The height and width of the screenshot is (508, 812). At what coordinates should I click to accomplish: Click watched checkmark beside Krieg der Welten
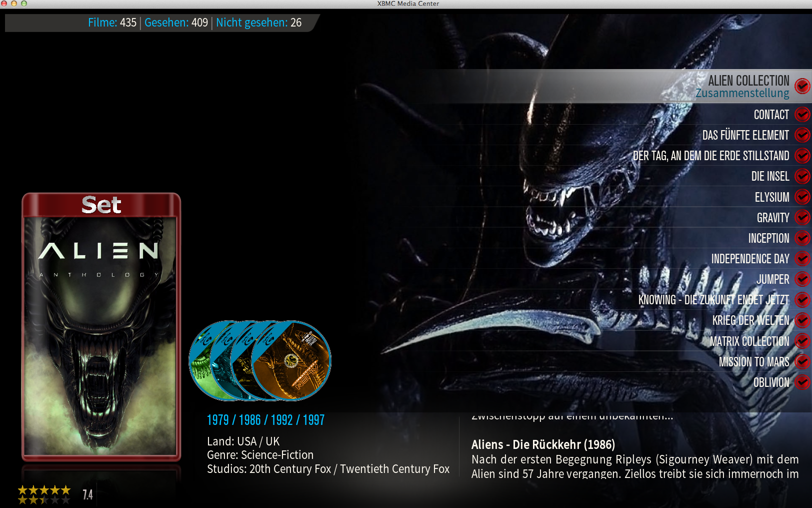(x=802, y=320)
